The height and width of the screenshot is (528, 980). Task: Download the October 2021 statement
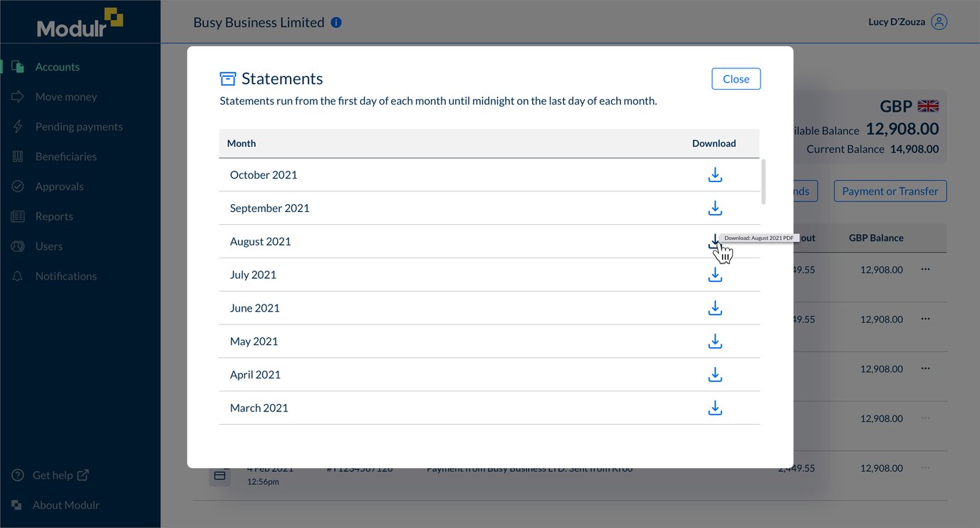tap(715, 174)
